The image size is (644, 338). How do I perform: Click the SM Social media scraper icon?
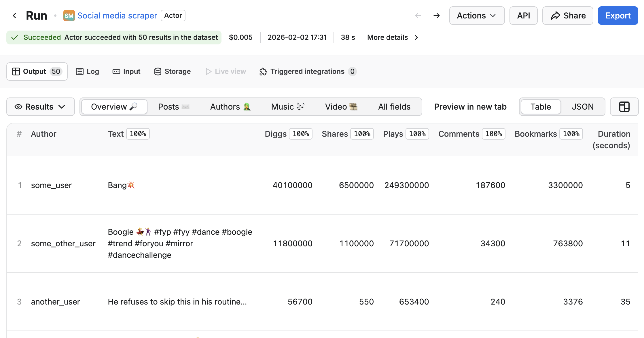coord(69,16)
